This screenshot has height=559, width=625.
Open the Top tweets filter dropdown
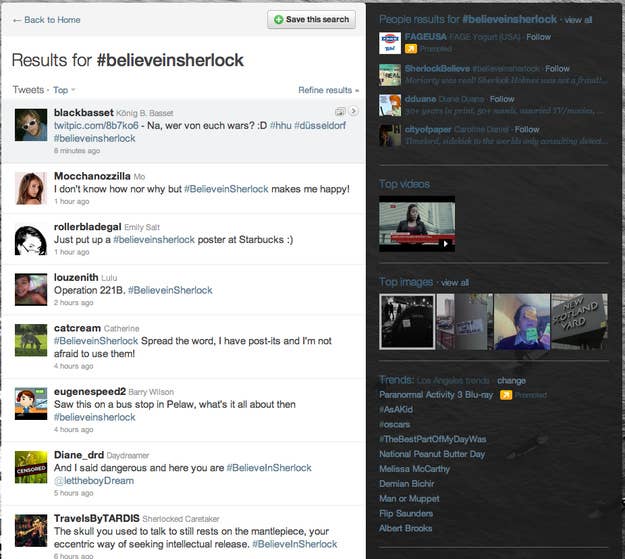tap(64, 90)
